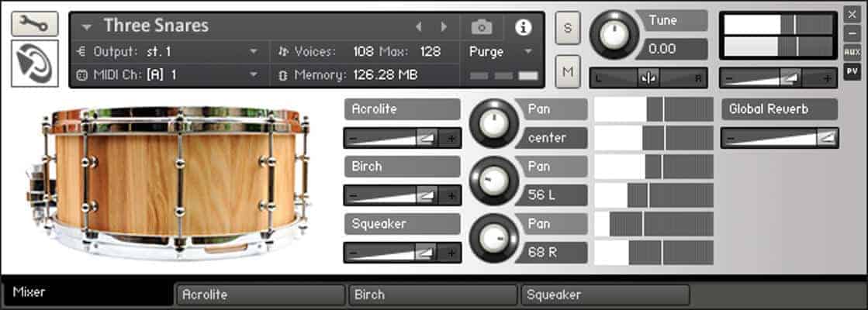This screenshot has height=310, width=868.
Task: Show the instrument info icon
Action: click(x=523, y=27)
